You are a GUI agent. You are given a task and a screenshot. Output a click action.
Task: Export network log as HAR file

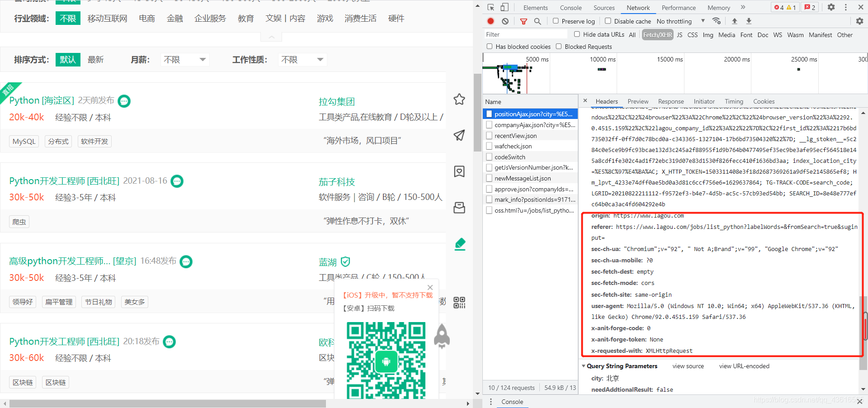pyautogui.click(x=749, y=21)
